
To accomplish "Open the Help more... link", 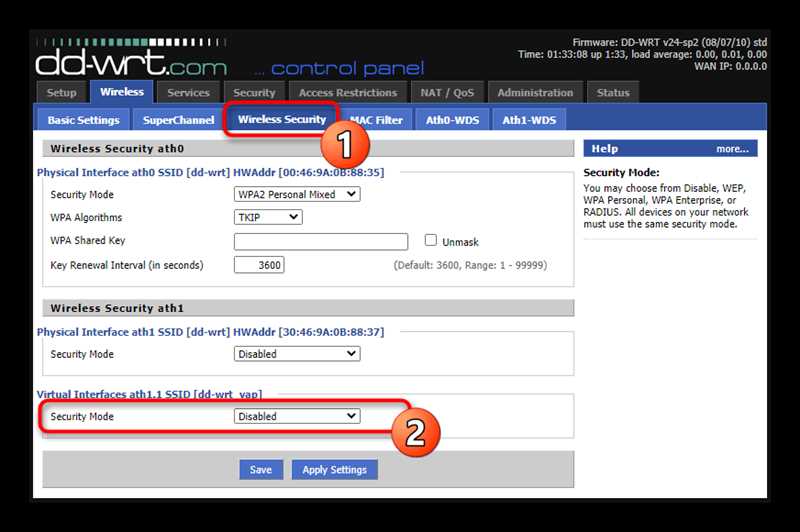I will 732,149.
